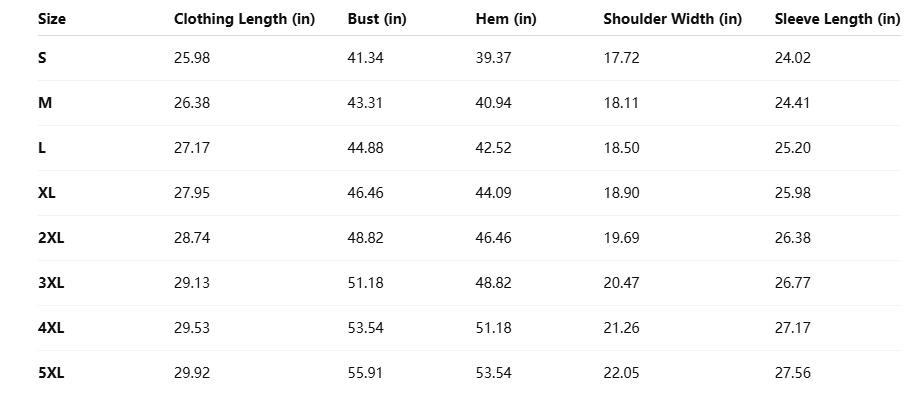The height and width of the screenshot is (411, 919).
Task: Select the 2XL size row label
Action: (x=51, y=238)
